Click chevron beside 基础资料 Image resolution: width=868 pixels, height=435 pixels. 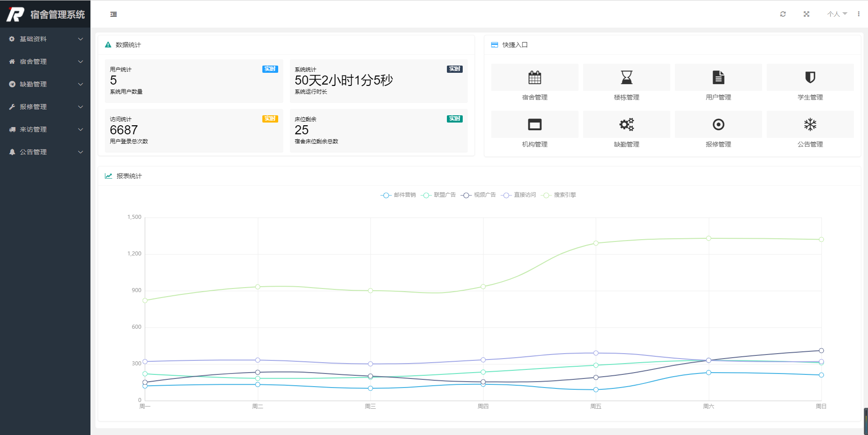(x=81, y=39)
